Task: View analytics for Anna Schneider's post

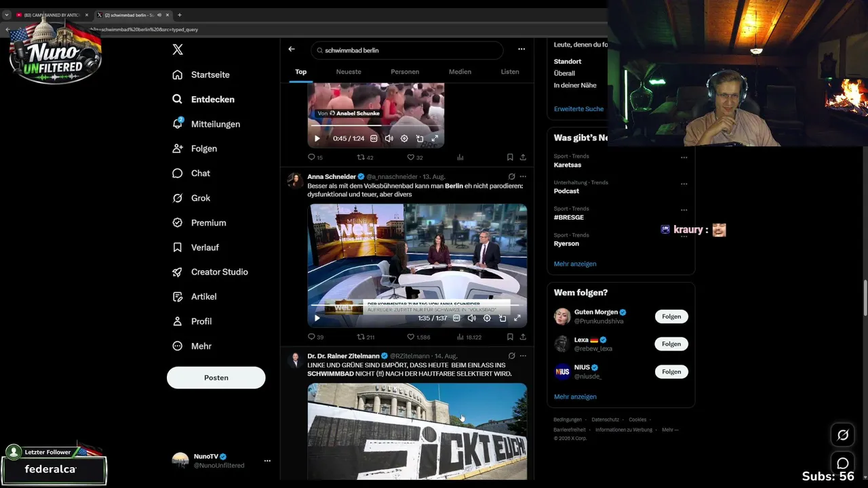Action: [469, 337]
